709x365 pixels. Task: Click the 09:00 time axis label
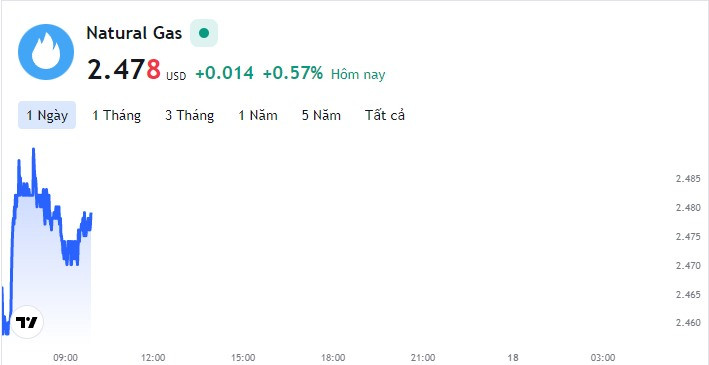click(x=66, y=358)
